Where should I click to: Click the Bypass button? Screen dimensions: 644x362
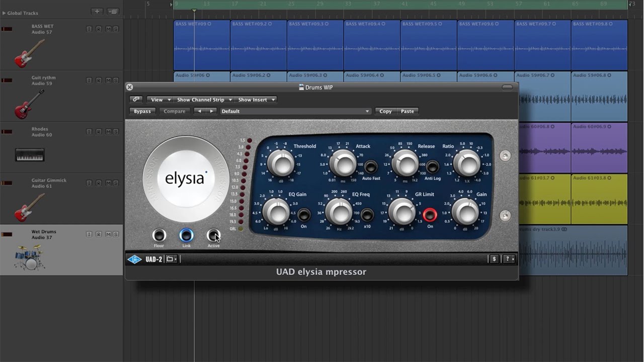(x=142, y=111)
